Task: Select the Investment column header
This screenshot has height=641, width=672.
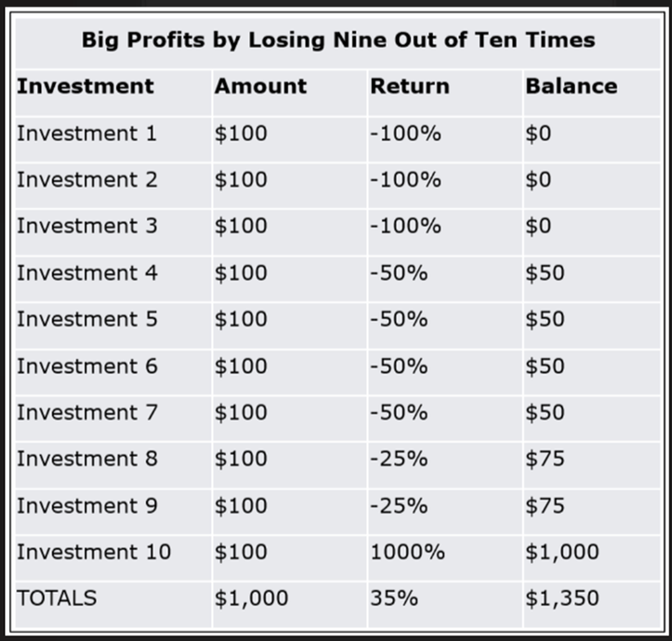Action: point(85,86)
